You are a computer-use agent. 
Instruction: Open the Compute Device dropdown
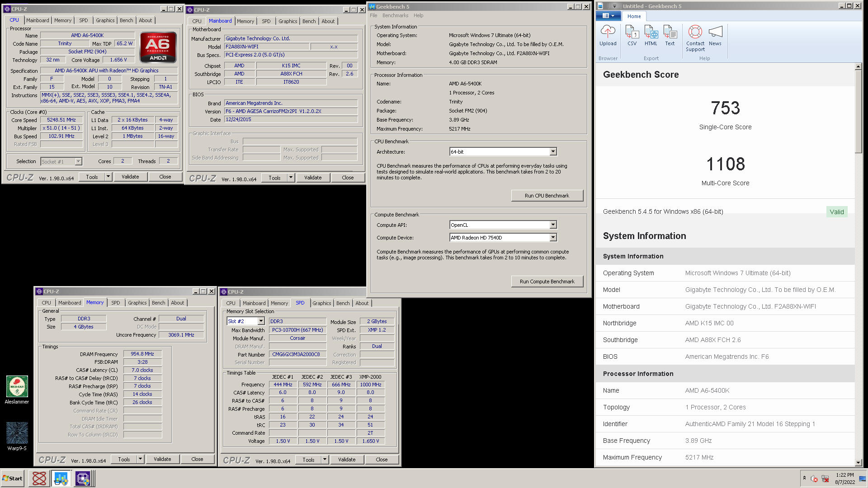point(553,238)
